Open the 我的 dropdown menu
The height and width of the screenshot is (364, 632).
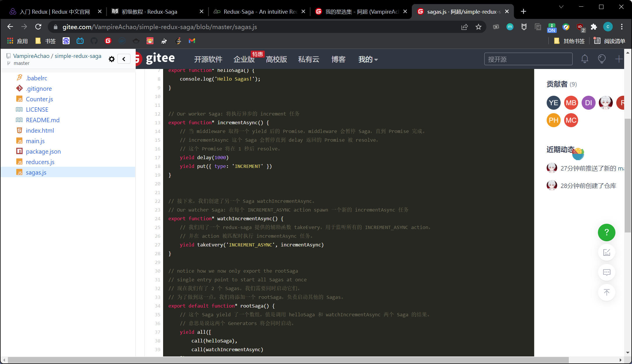click(368, 59)
